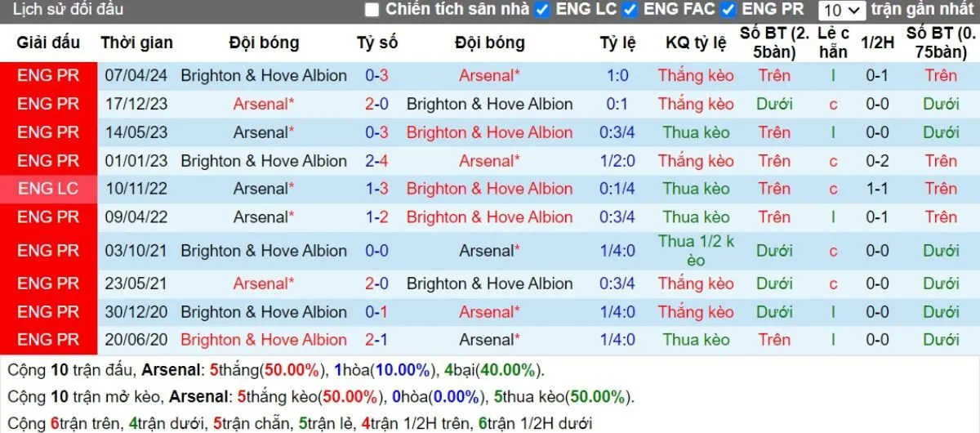Image resolution: width=980 pixels, height=433 pixels.
Task: Open the 0-3 score of the 07/04/24 match
Action: (376, 75)
